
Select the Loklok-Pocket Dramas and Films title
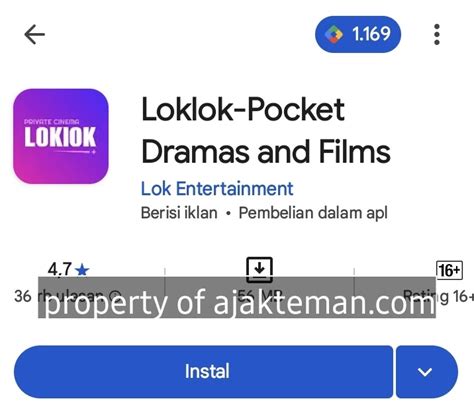pyautogui.click(x=266, y=130)
